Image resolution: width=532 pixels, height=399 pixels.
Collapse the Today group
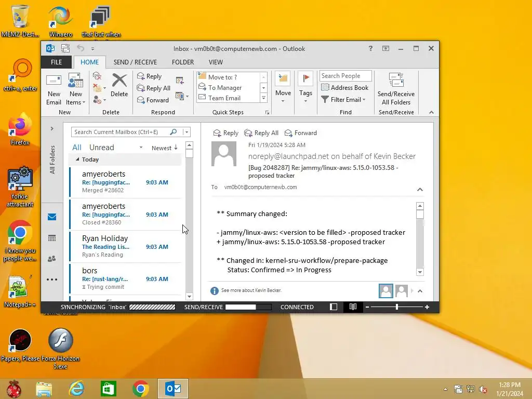77,159
